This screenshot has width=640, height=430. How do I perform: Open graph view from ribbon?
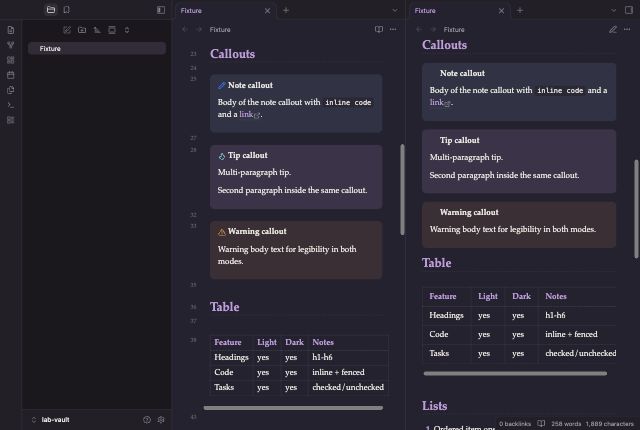[x=11, y=45]
